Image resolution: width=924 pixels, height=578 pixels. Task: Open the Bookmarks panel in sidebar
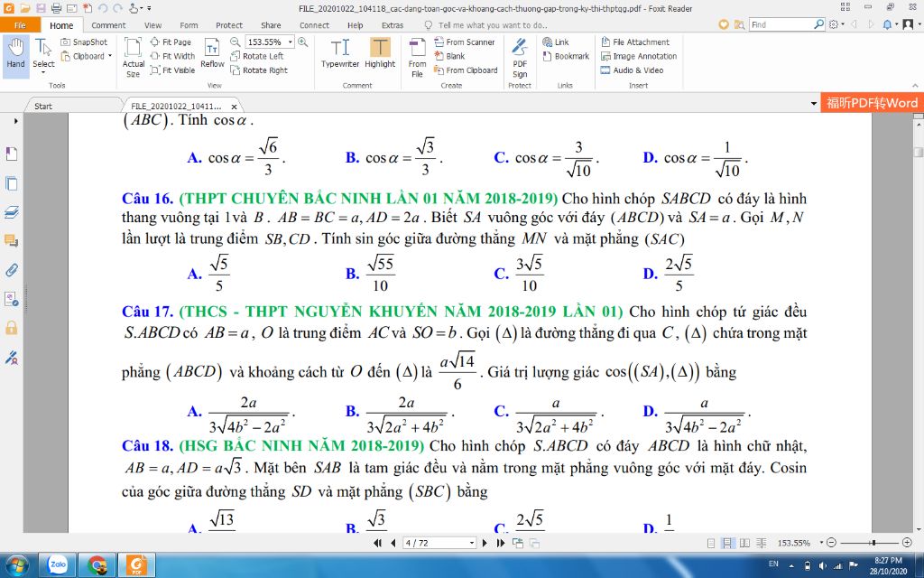click(11, 154)
